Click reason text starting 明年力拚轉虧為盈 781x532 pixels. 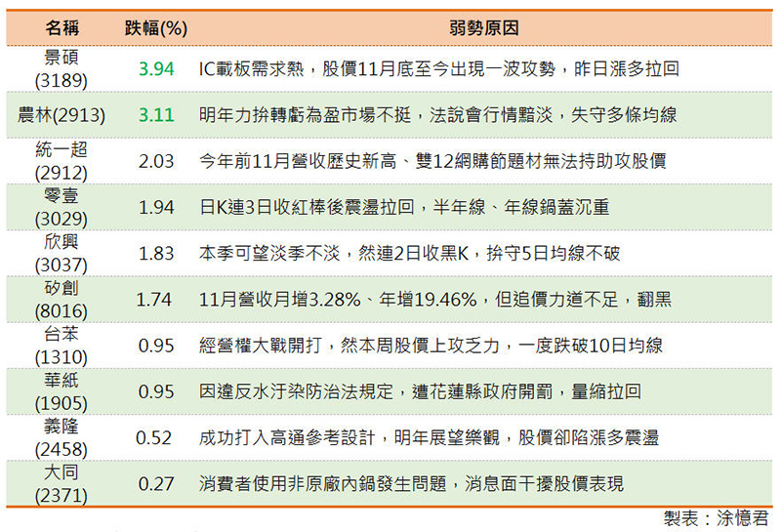(x=437, y=115)
